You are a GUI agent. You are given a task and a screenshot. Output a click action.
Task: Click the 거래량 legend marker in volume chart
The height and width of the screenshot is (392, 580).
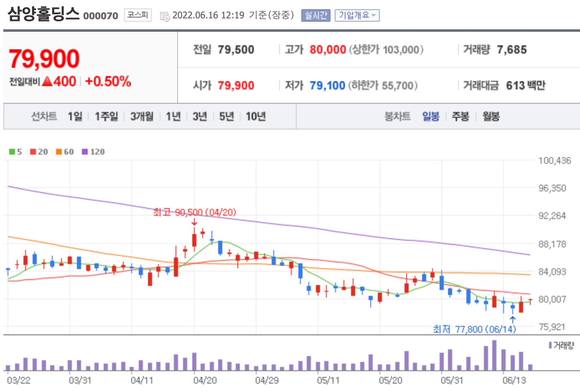pos(551,345)
